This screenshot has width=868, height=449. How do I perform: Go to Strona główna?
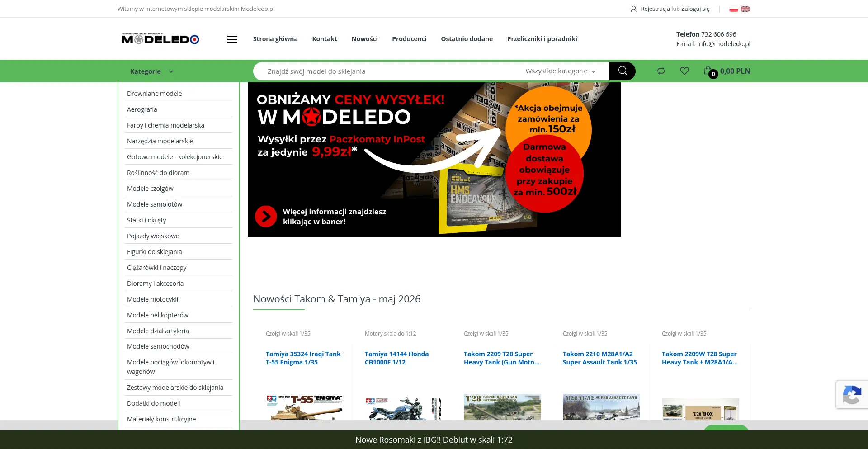point(275,39)
